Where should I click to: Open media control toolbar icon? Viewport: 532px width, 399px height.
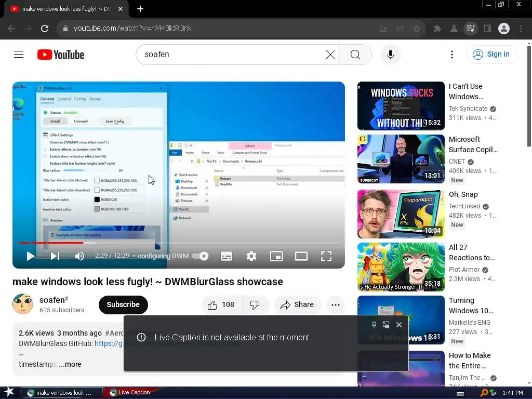470,29
